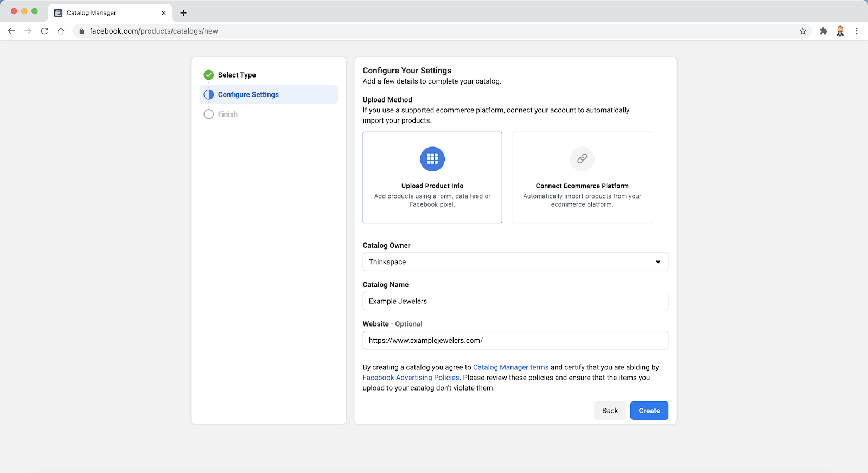This screenshot has height=473, width=868.
Task: Open the Facebook Advertising Policies link
Action: 411,378
